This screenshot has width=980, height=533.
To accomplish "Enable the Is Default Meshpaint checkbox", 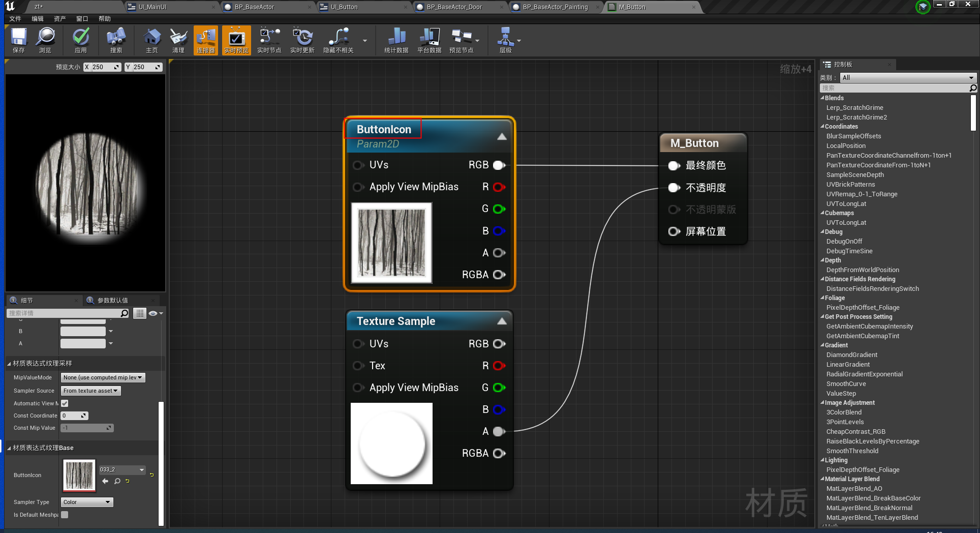I will pyautogui.click(x=65, y=515).
